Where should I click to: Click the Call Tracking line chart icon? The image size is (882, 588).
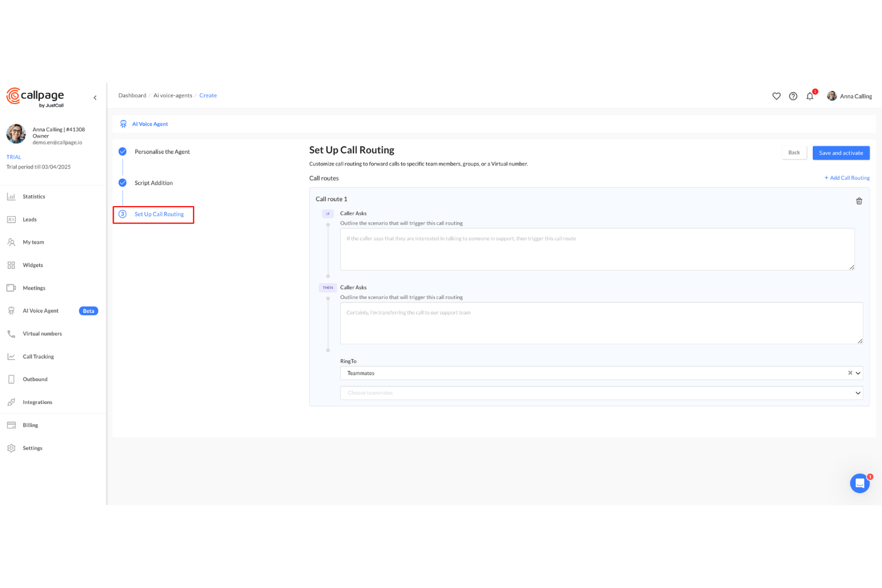11,356
